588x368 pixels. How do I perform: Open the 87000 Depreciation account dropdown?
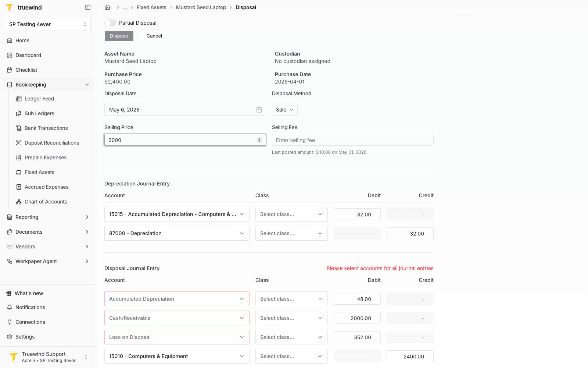pos(177,233)
